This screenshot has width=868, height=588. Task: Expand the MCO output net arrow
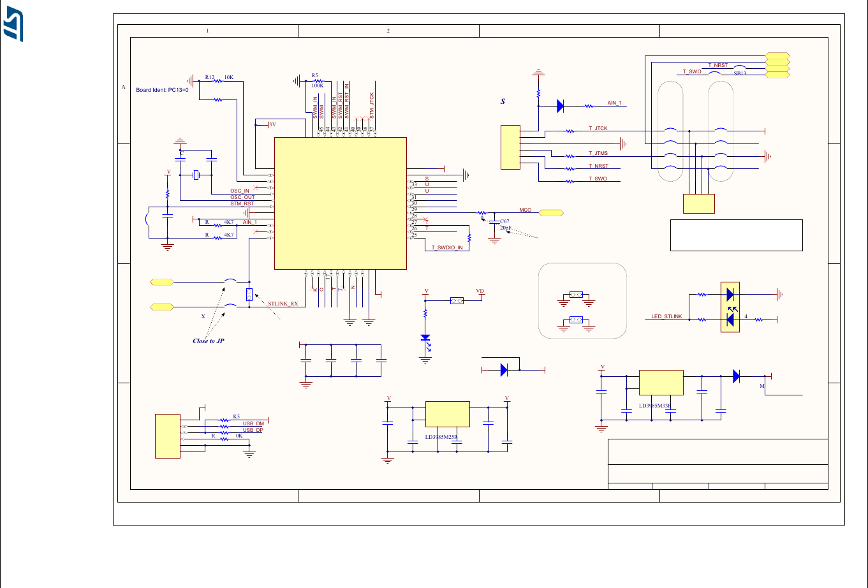tap(550, 212)
